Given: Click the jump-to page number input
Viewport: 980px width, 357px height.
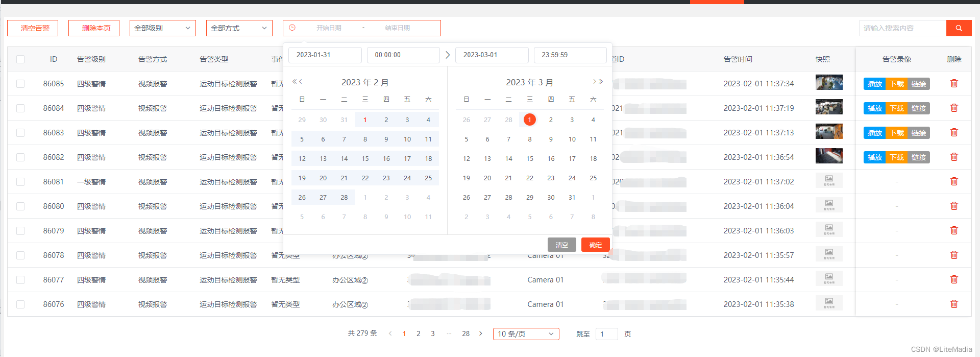Looking at the screenshot, I should [607, 334].
